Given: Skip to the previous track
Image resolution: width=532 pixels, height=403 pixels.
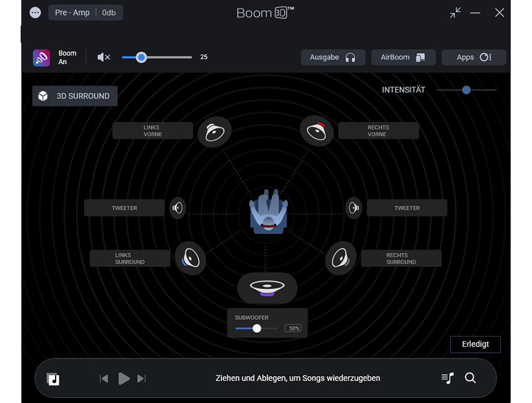Looking at the screenshot, I should pyautogui.click(x=104, y=378).
